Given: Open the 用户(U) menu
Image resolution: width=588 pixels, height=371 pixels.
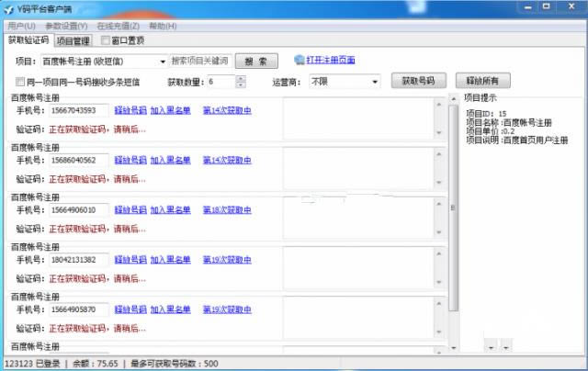Looking at the screenshot, I should (x=21, y=26).
